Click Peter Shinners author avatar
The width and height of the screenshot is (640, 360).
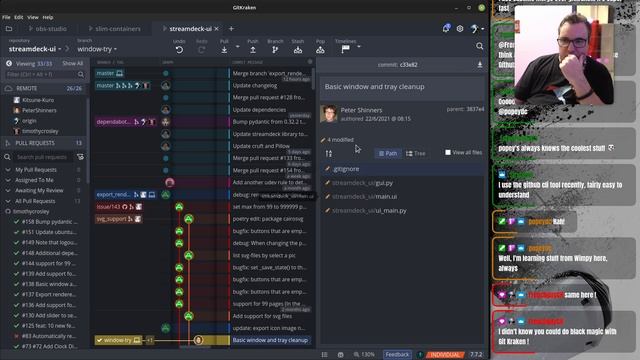[329, 113]
